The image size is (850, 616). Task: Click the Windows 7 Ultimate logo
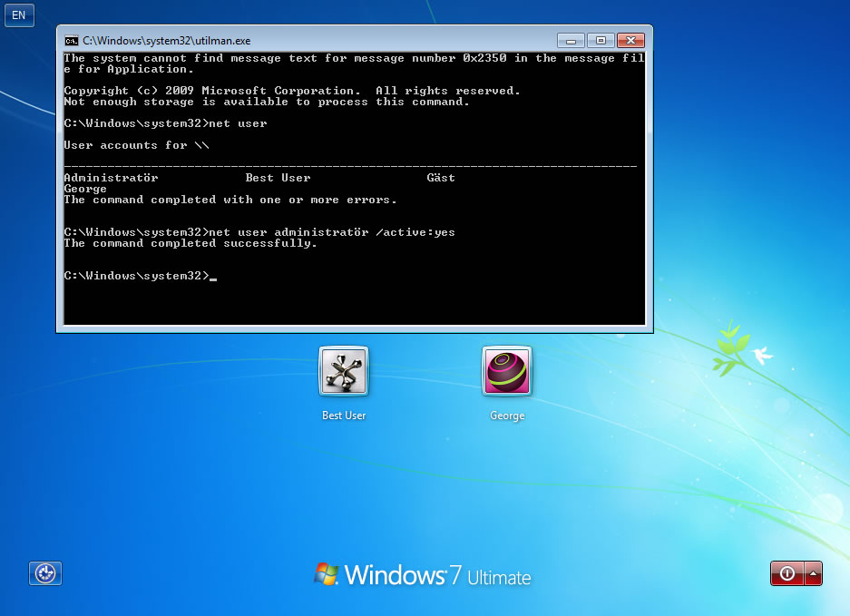[423, 575]
